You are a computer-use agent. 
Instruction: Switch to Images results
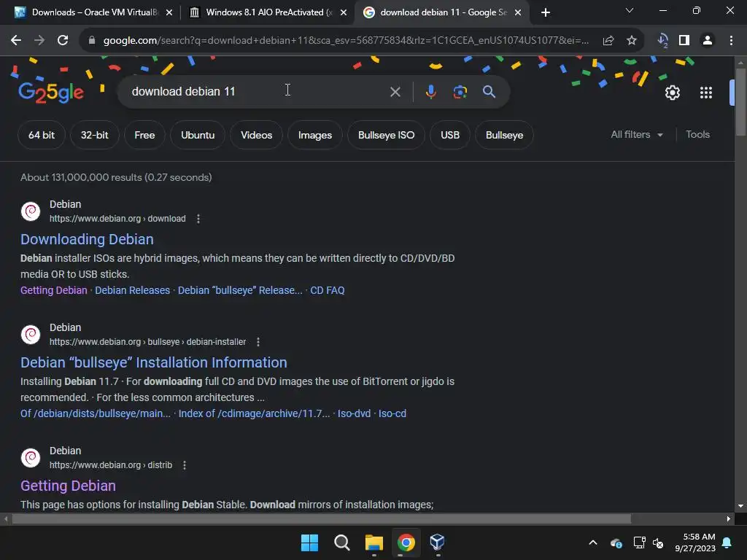click(x=315, y=135)
